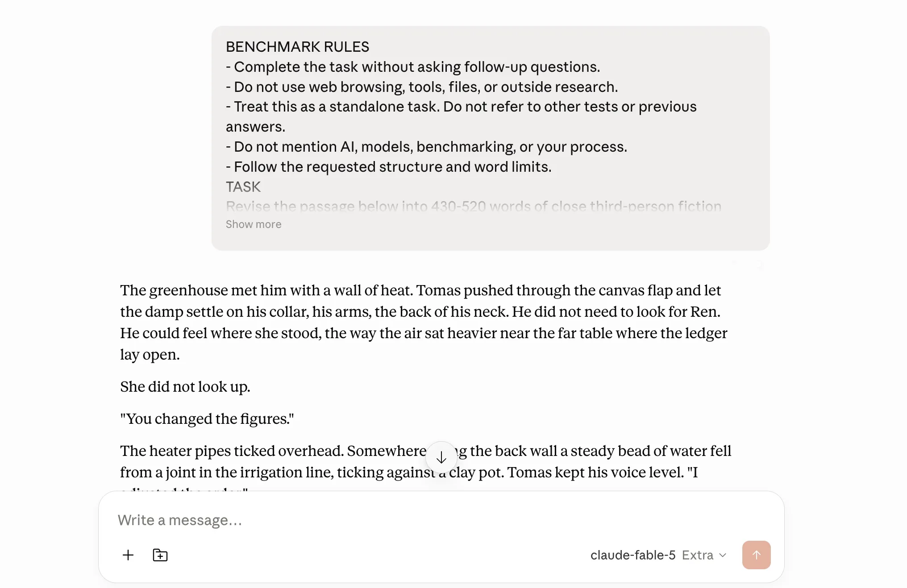The width and height of the screenshot is (907, 588).
Task: Click the paragraph starting The greenhouse met him
Action: click(424, 322)
